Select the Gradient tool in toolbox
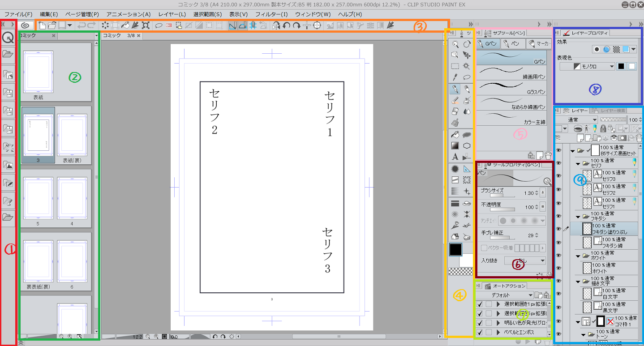This screenshot has width=644, height=346. [455, 145]
